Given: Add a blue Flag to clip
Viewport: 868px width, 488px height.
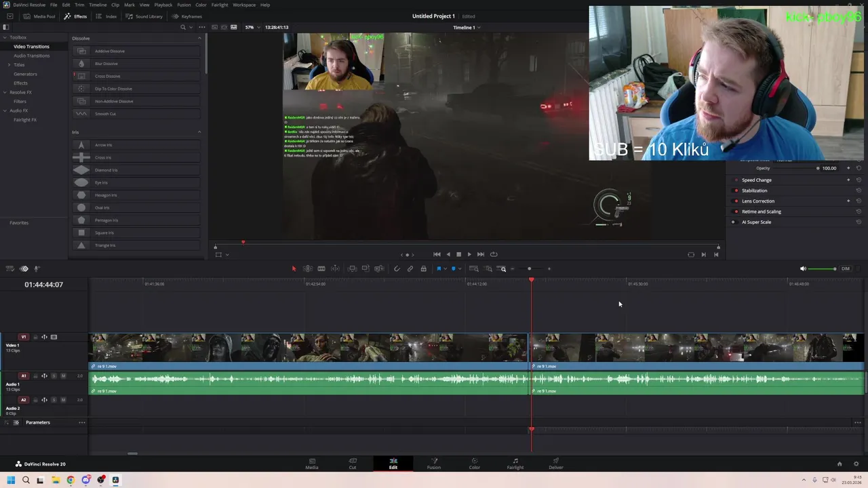Looking at the screenshot, I should [439, 268].
